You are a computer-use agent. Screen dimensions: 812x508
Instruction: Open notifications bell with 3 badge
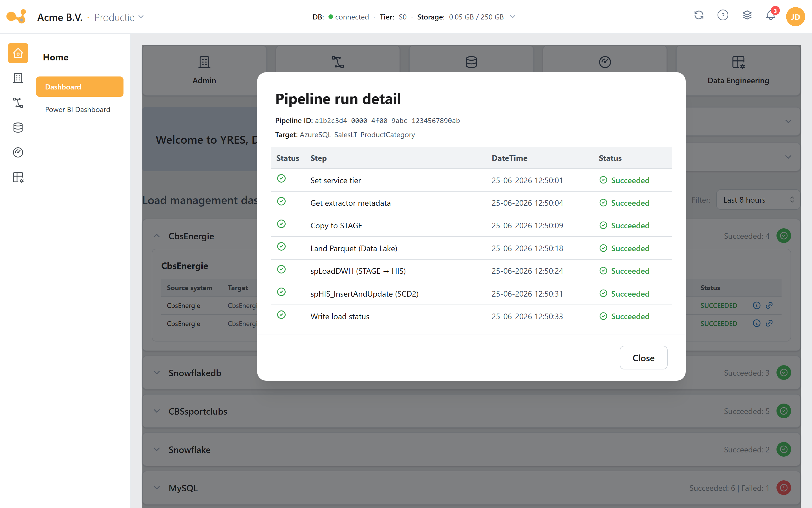771,15
